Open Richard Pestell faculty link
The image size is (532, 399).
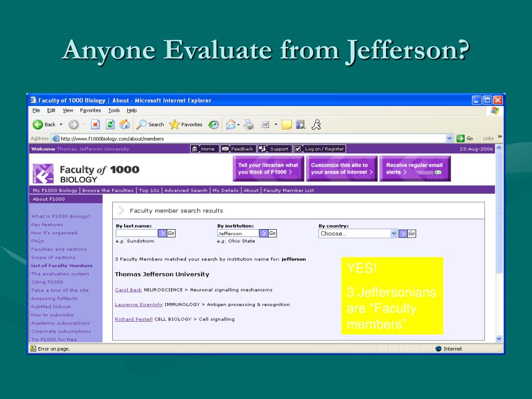134,319
